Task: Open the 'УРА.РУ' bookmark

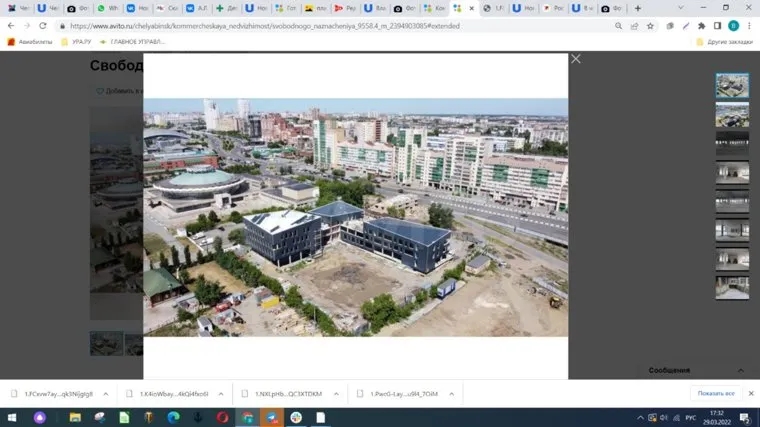Action: point(76,42)
